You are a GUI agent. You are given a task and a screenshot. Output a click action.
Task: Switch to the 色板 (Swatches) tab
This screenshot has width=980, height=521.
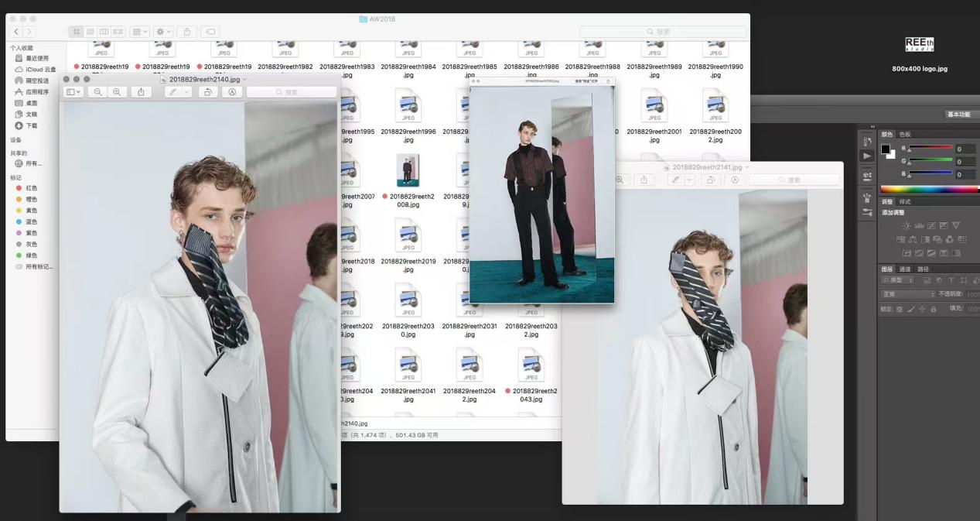pyautogui.click(x=904, y=134)
